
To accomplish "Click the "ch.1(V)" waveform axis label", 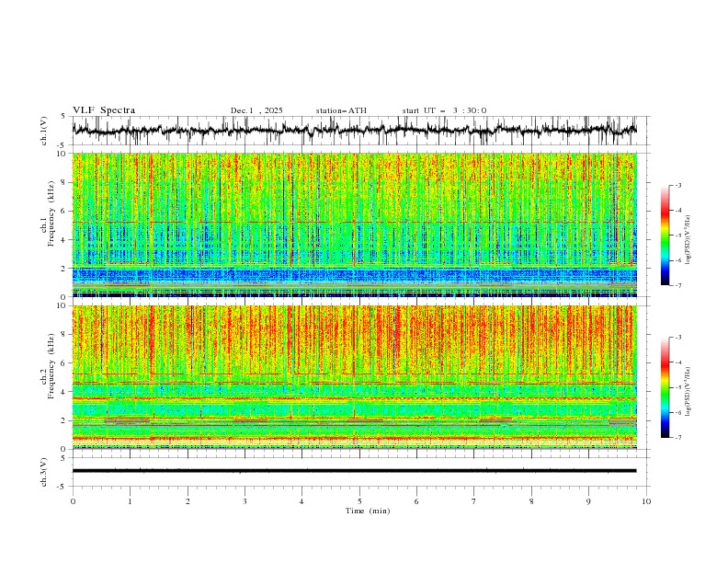I will (x=44, y=131).
